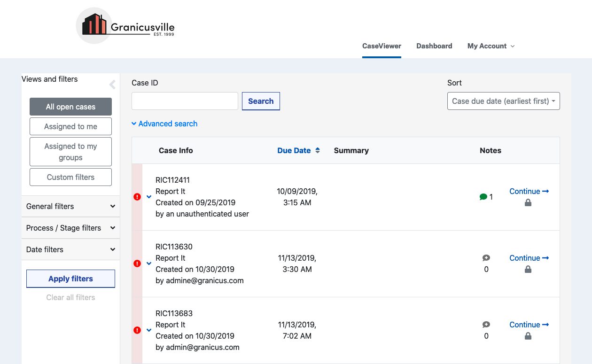Expand the General filters section
This screenshot has width=592, height=364.
(x=70, y=206)
